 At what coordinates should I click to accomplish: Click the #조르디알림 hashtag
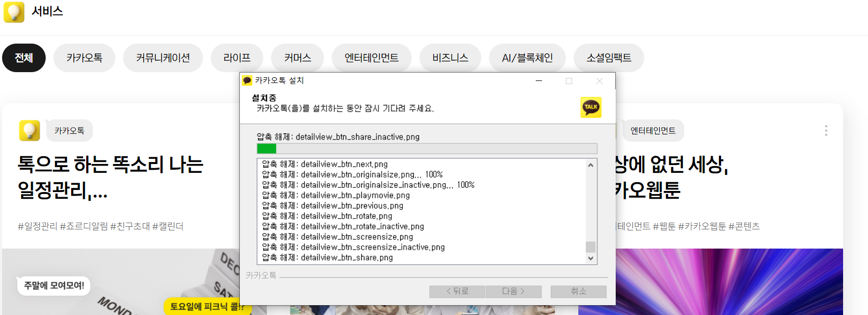(x=84, y=226)
